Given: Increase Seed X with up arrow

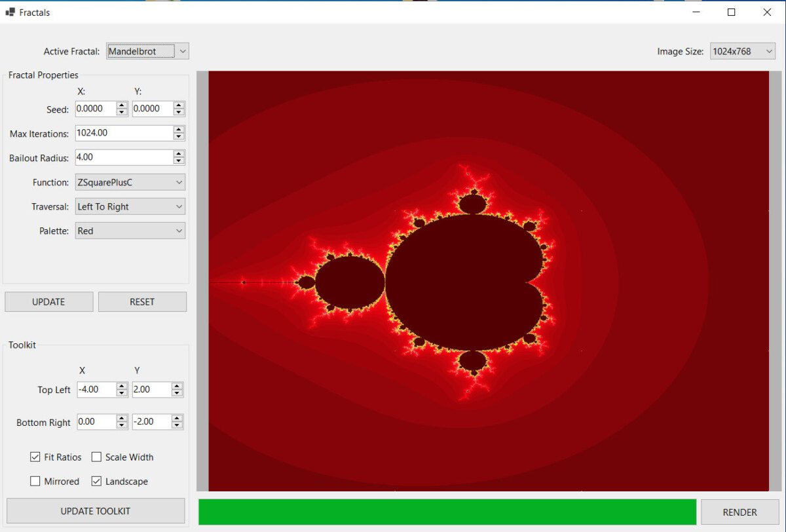Looking at the screenshot, I should [122, 105].
